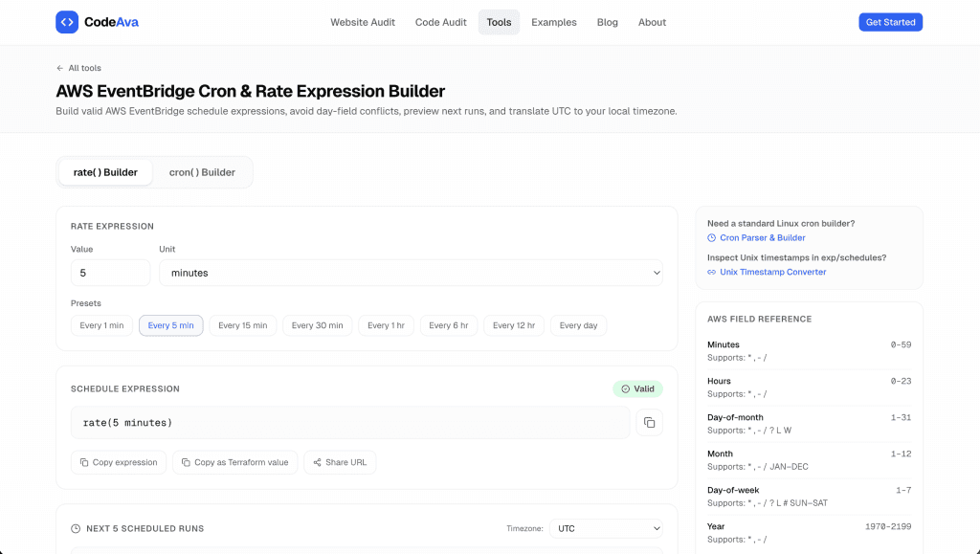Select the Every 6 hr preset

(448, 325)
